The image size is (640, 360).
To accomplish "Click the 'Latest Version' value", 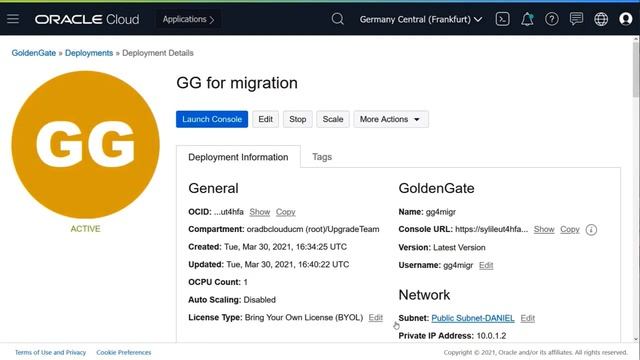I will pyautogui.click(x=459, y=247).
